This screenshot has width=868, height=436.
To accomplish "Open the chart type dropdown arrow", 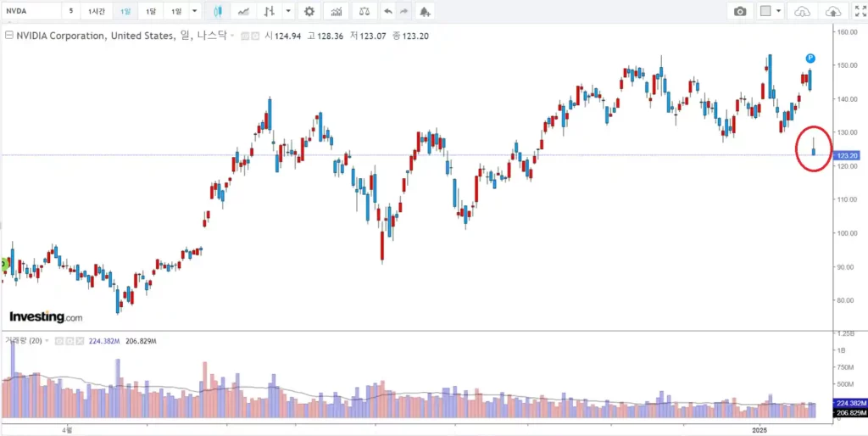I will point(288,11).
